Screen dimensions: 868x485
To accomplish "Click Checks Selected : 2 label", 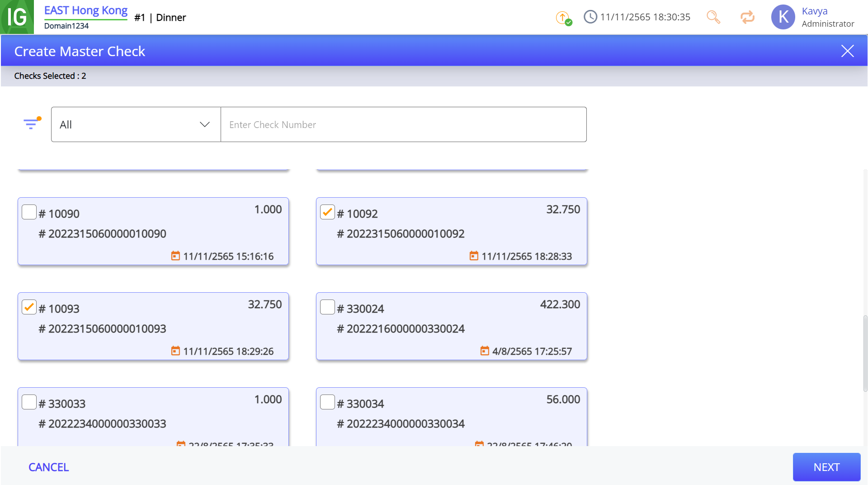I will click(x=50, y=76).
